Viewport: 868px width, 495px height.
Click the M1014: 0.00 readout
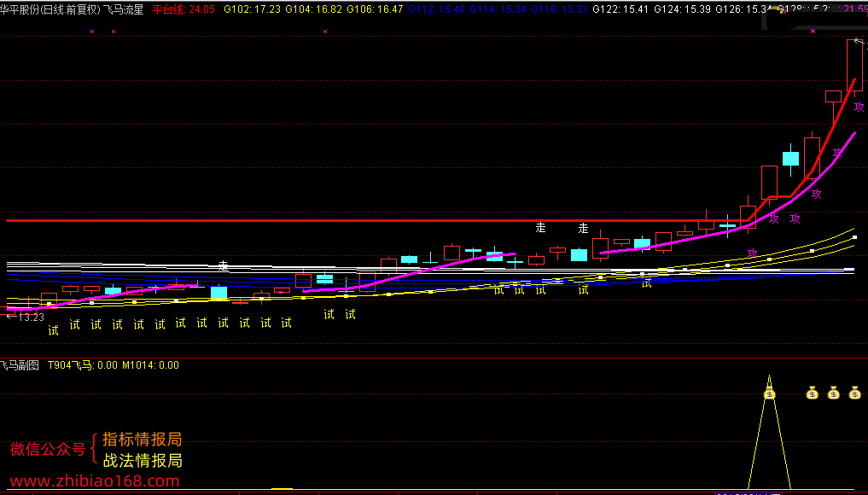click(150, 365)
